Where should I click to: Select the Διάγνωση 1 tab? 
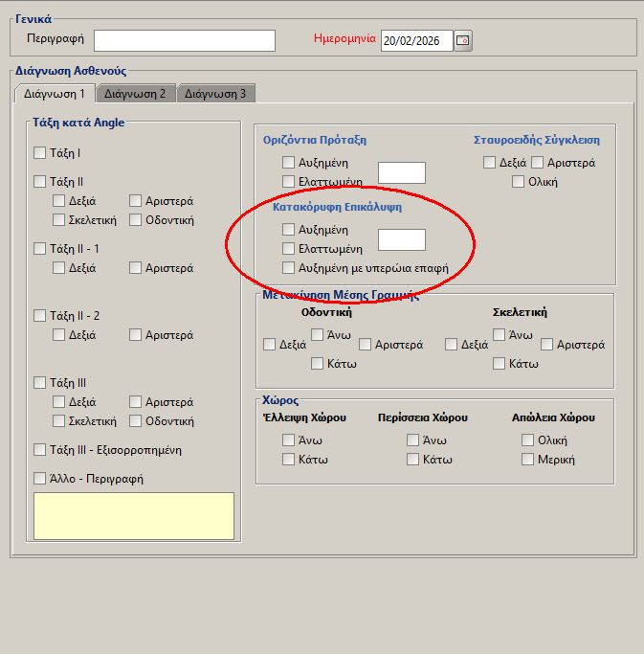pyautogui.click(x=55, y=94)
